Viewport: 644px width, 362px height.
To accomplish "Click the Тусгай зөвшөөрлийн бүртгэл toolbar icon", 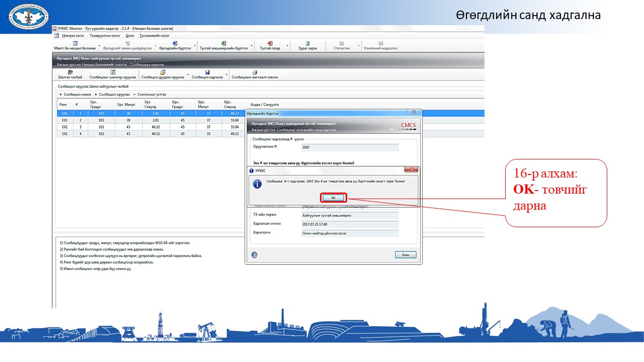I will click(x=223, y=43).
